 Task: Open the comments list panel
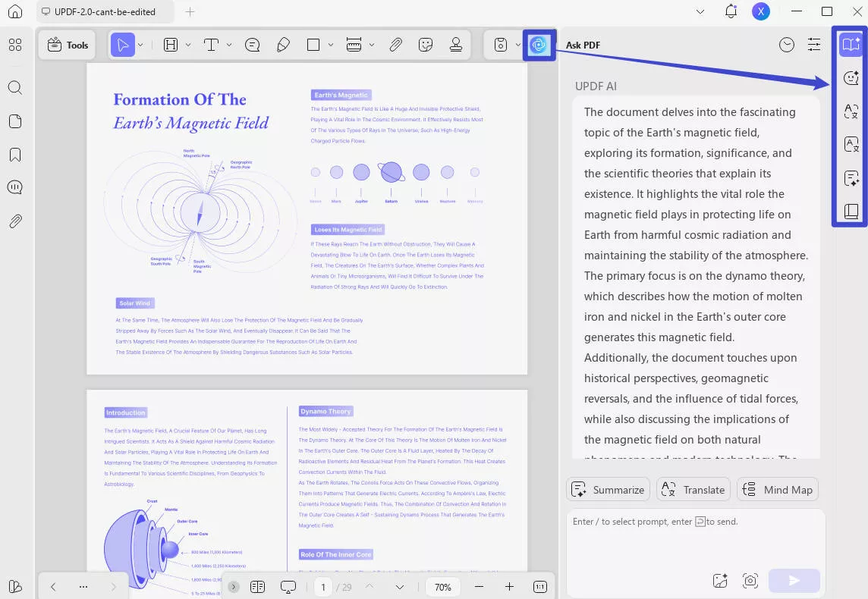pyautogui.click(x=15, y=187)
